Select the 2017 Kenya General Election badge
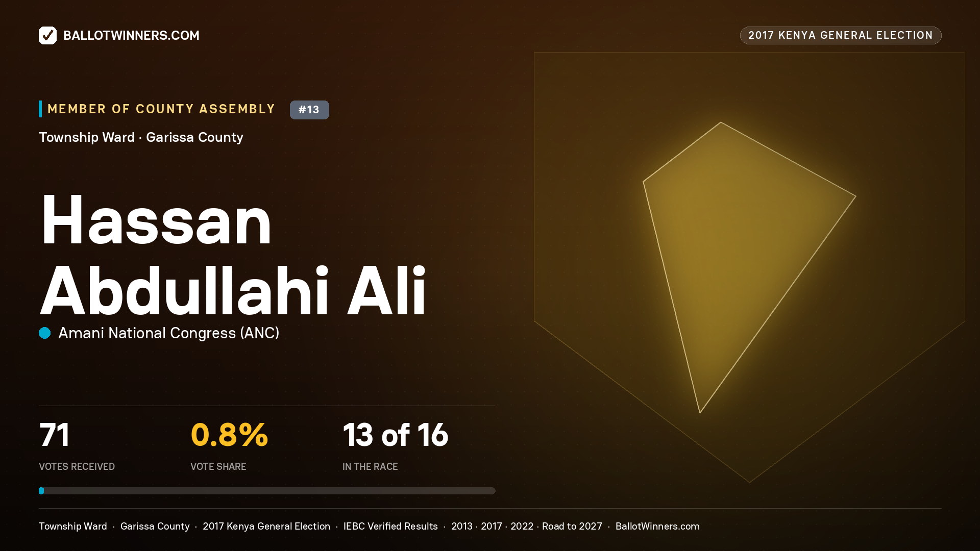 [841, 35]
